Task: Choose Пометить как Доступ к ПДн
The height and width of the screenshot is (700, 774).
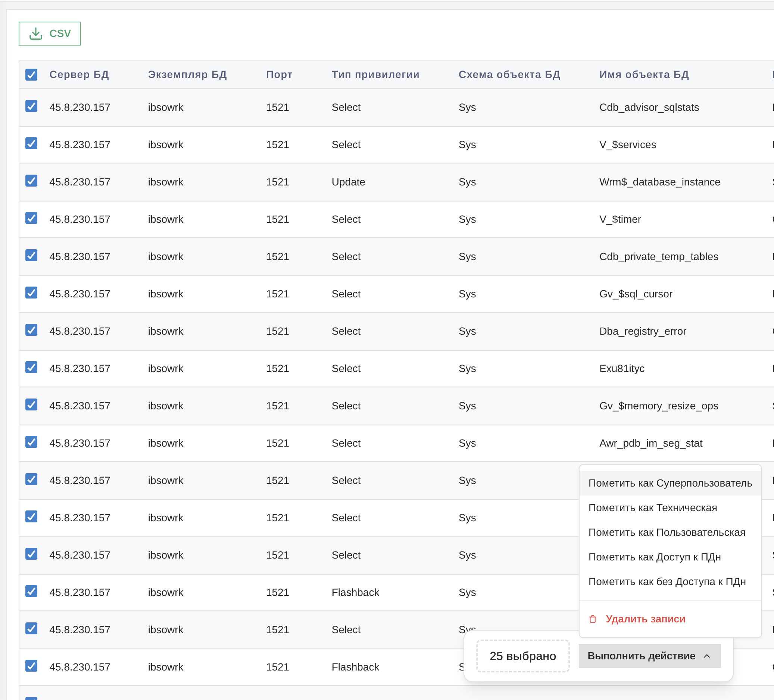Action: 654,557
